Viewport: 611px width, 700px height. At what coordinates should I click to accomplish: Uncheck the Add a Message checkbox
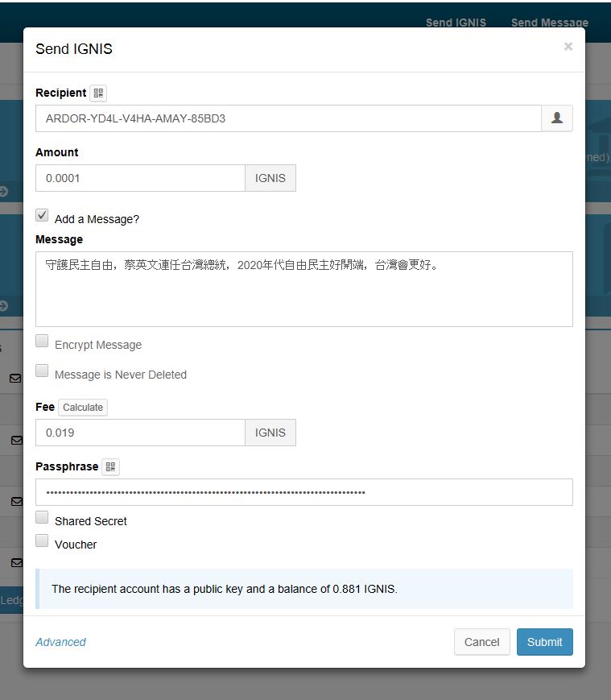tap(42, 216)
